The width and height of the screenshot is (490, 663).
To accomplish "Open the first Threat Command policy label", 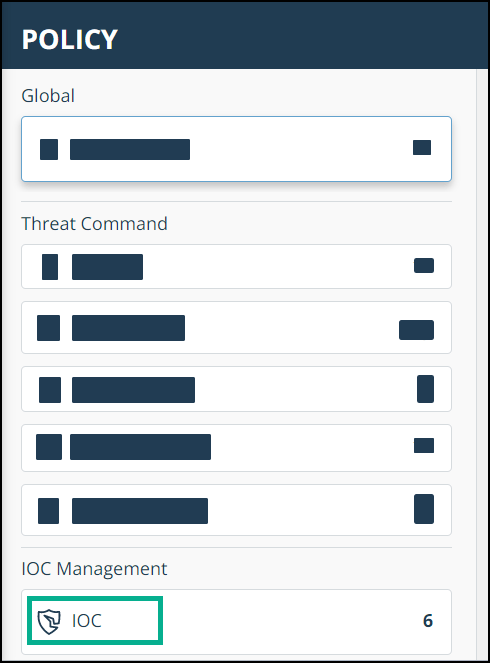I will coord(107,267).
